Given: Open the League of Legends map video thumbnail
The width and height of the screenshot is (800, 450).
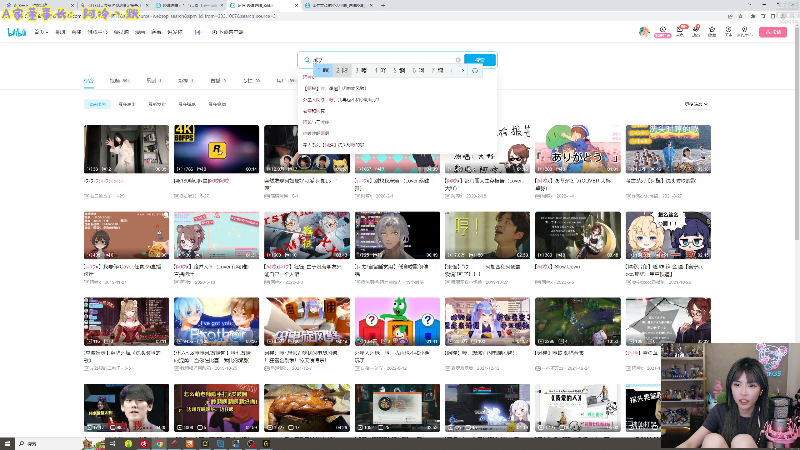Looking at the screenshot, I should click(x=578, y=321).
